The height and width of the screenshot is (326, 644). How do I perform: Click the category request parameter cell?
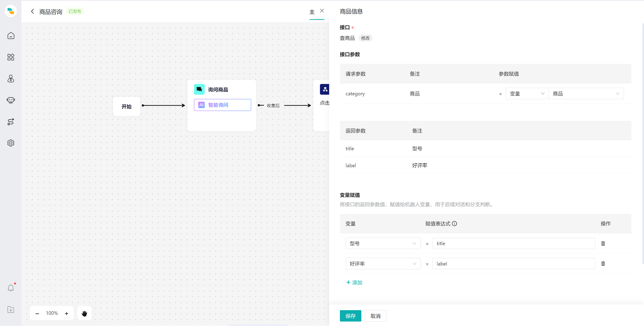pyautogui.click(x=355, y=94)
